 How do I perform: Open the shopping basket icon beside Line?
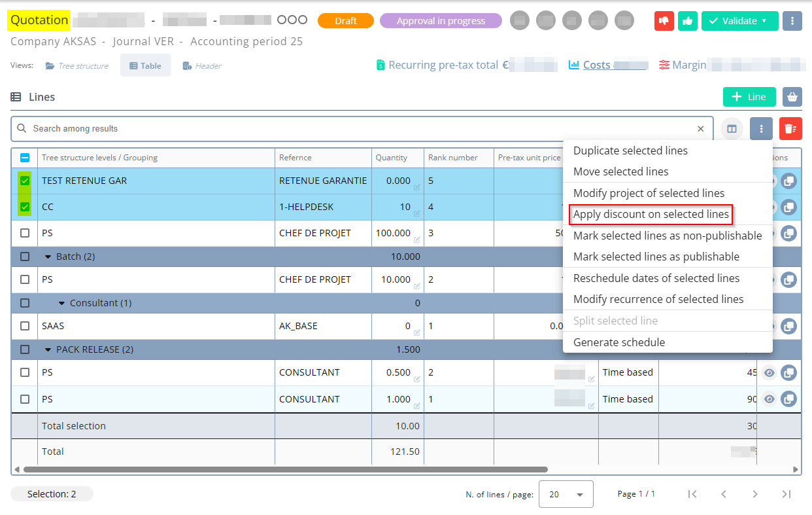coord(792,97)
